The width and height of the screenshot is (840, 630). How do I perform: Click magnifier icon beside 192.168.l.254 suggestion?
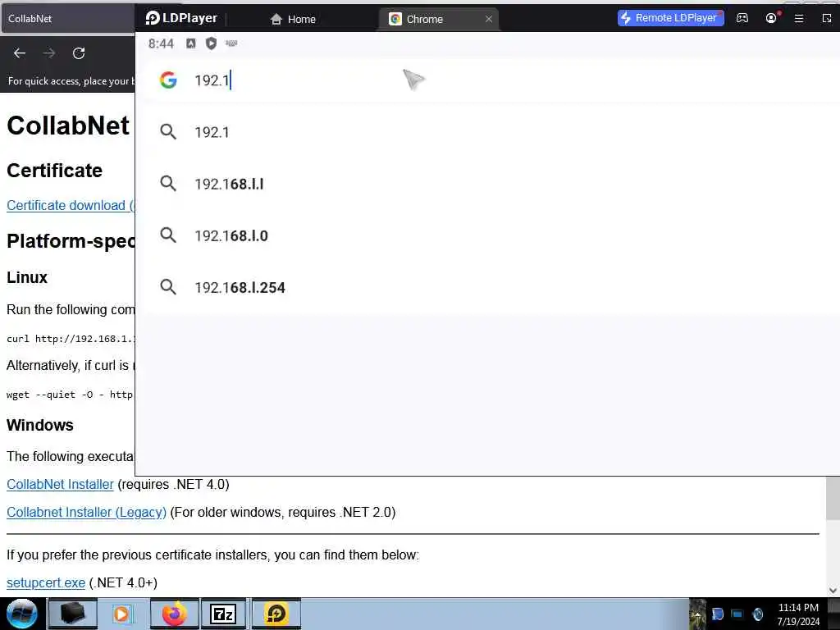tap(168, 287)
